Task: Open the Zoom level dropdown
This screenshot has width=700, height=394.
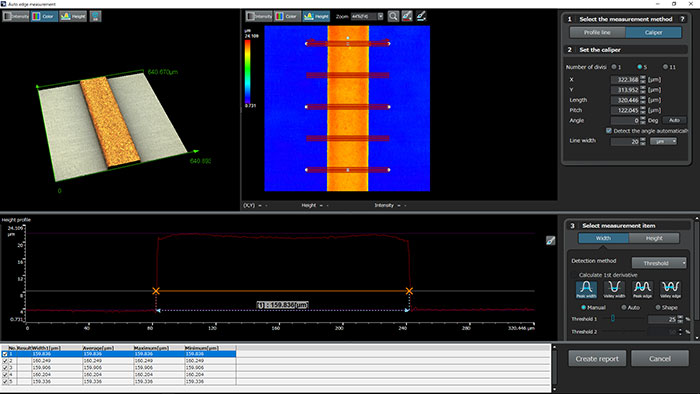Action: tap(380, 17)
